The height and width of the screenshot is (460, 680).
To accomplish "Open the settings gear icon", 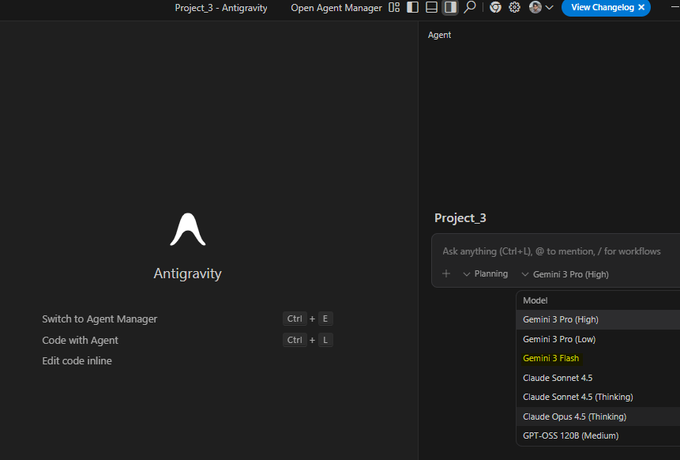I will pos(514,7).
